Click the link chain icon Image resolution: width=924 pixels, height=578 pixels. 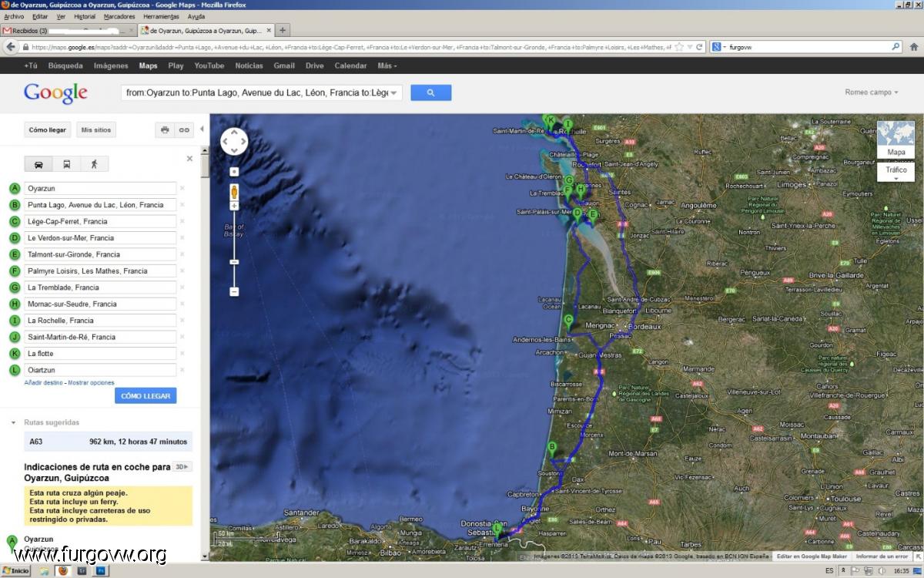[x=184, y=130]
